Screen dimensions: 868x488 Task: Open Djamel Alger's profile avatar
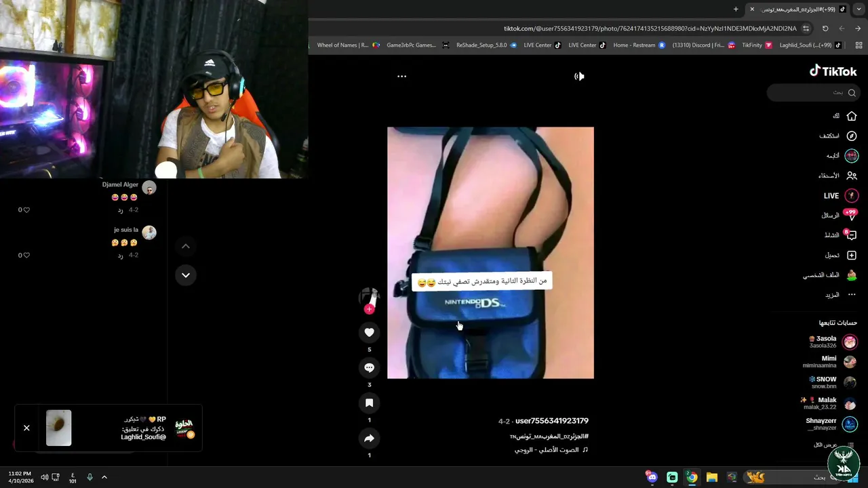tap(149, 187)
